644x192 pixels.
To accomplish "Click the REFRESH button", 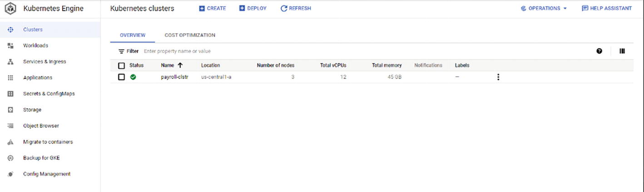I will pos(296,8).
